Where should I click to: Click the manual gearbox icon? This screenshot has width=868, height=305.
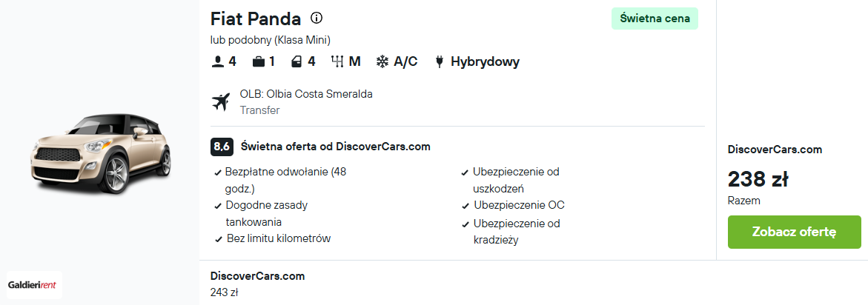tap(337, 62)
